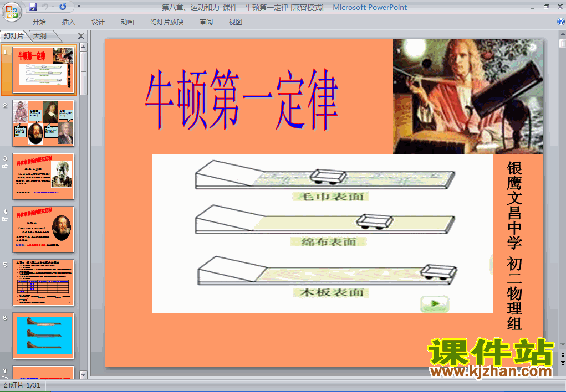Viewport: 566px width, 392px height.
Task: Open the 幻灯片放映 ribbon tab
Action: (x=167, y=22)
